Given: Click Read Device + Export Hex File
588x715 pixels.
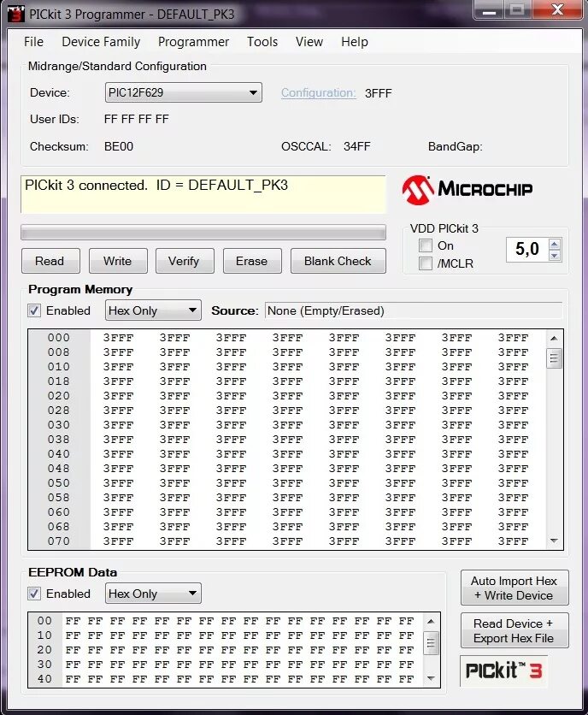Looking at the screenshot, I should 514,630.
